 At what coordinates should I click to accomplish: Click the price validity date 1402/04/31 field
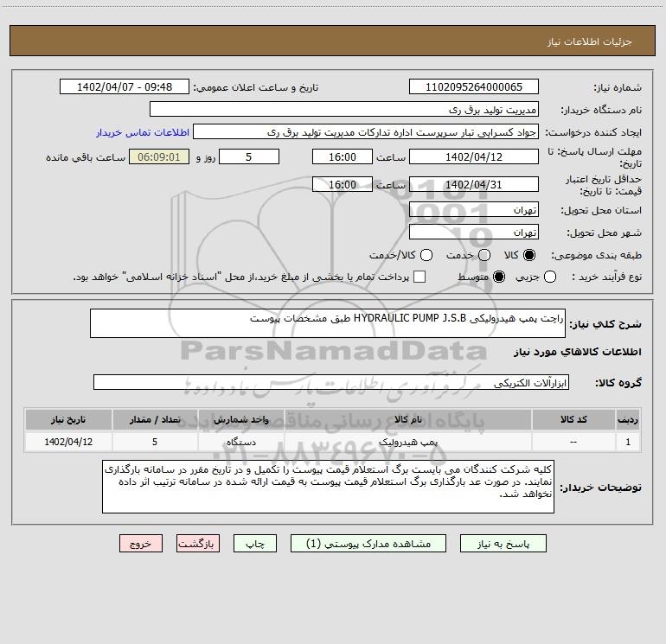point(474,185)
